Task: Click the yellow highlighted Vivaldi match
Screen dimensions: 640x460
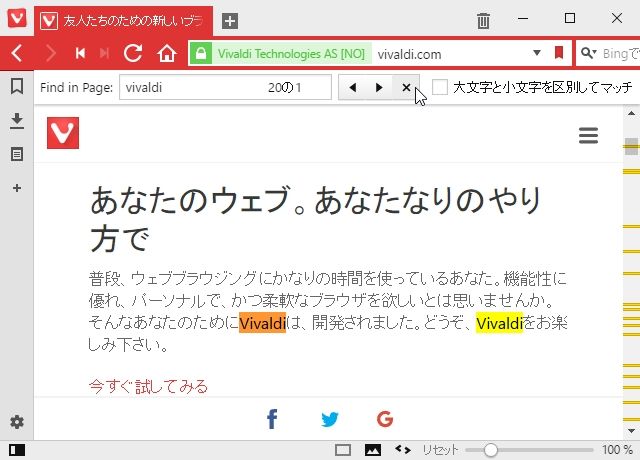Action: click(499, 323)
